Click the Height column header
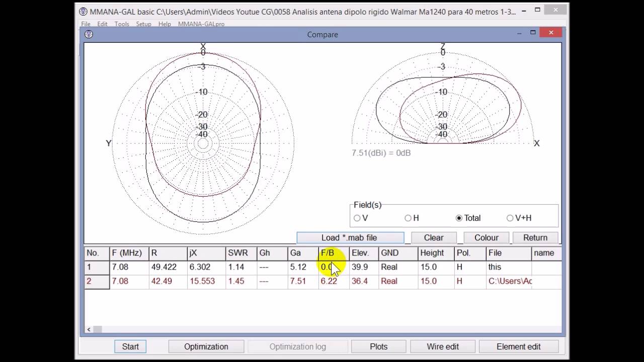Screen dimensions: 644x362 point(436,253)
